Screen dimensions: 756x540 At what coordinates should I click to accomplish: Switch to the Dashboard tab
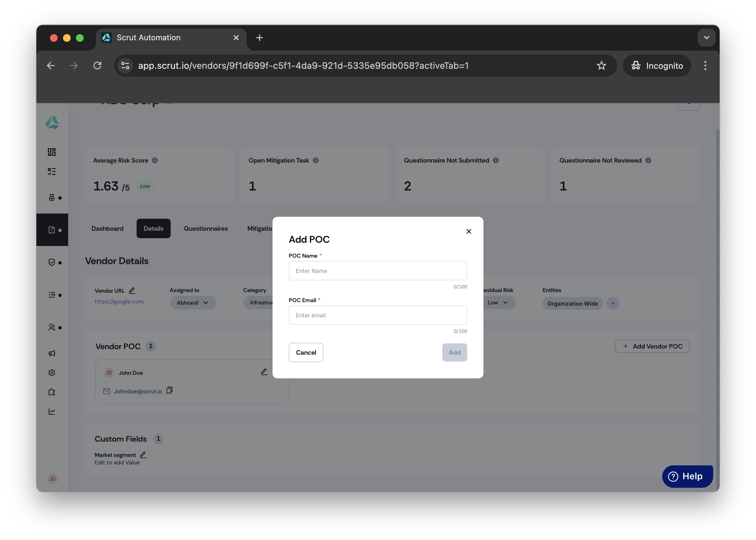click(107, 228)
